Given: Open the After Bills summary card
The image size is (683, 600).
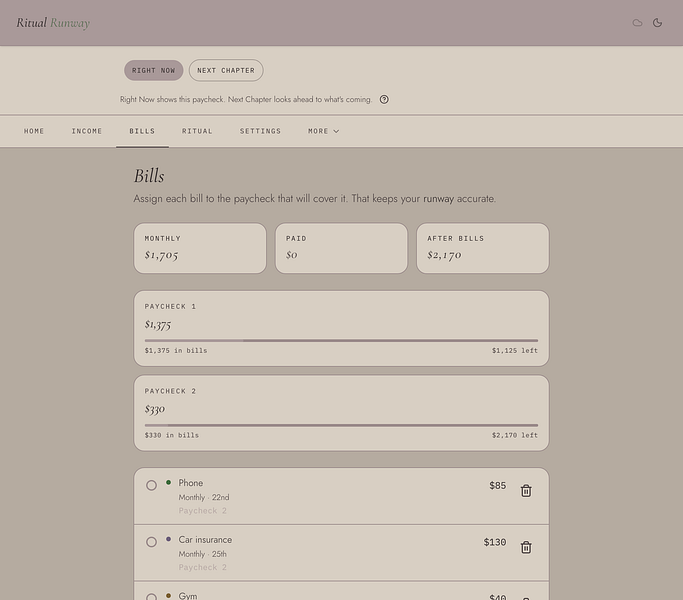Looking at the screenshot, I should pos(483,248).
